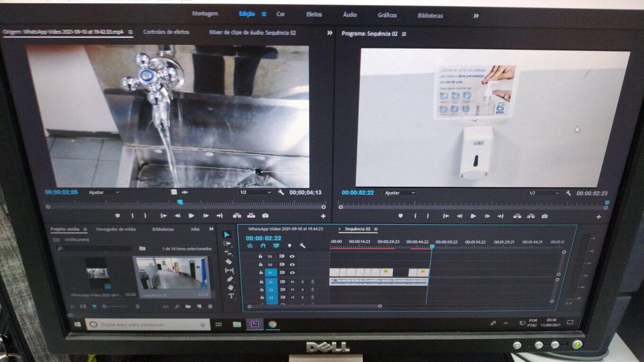Toggle the snap magnet in the timeline
The image size is (644, 362).
point(263,246)
